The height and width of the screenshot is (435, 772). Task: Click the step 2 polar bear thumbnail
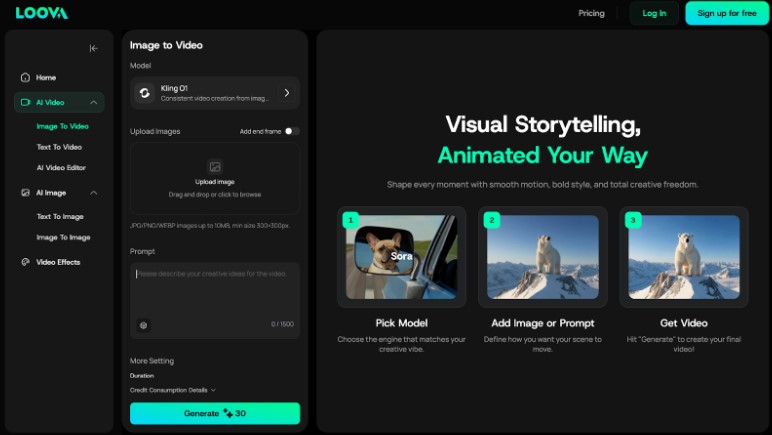click(543, 257)
